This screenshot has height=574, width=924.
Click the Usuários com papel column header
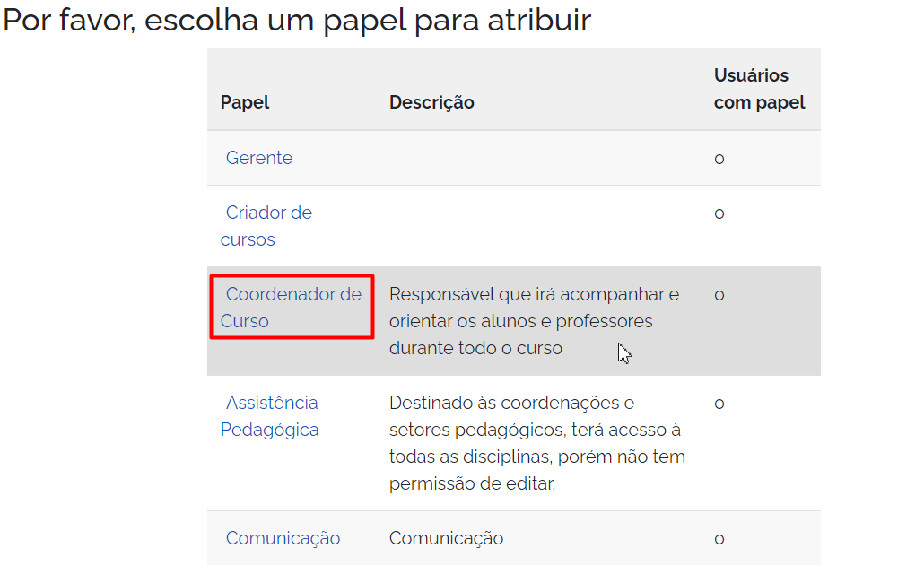759,89
